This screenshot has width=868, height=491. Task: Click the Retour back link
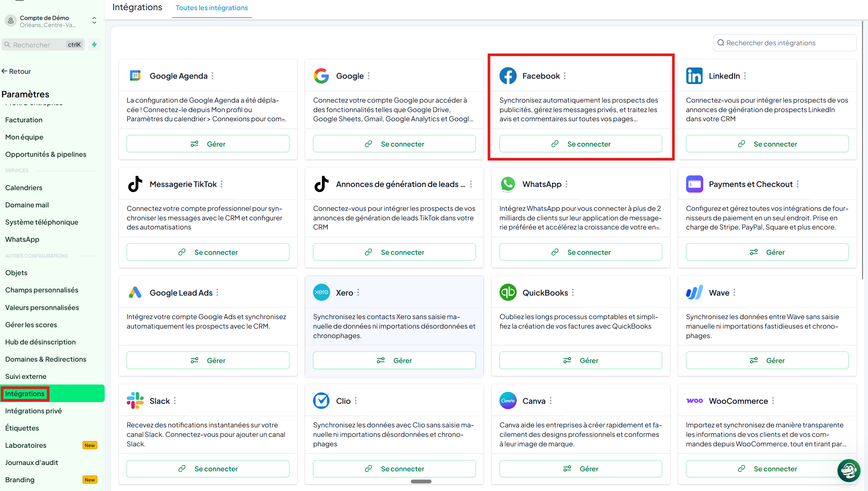(16, 71)
